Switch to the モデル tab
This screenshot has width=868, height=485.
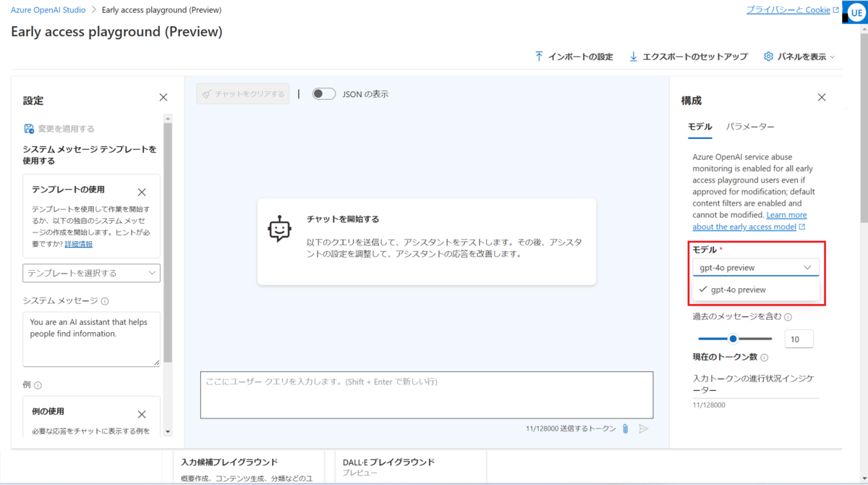[x=699, y=127]
